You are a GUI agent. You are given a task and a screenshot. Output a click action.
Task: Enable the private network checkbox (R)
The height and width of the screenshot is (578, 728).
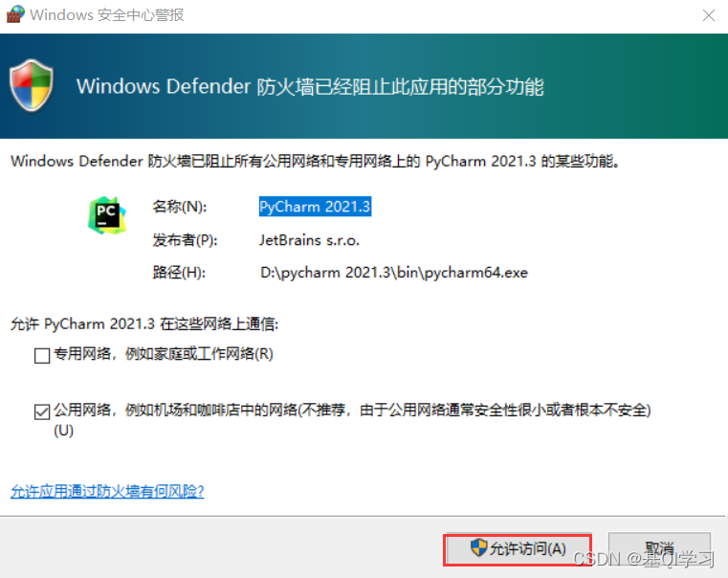pyautogui.click(x=42, y=356)
